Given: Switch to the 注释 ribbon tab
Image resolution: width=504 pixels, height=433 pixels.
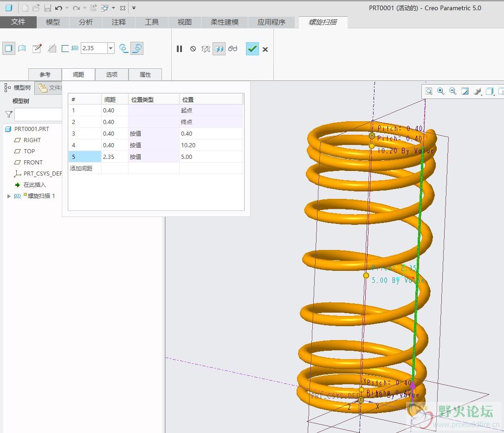Looking at the screenshot, I should (x=119, y=22).
